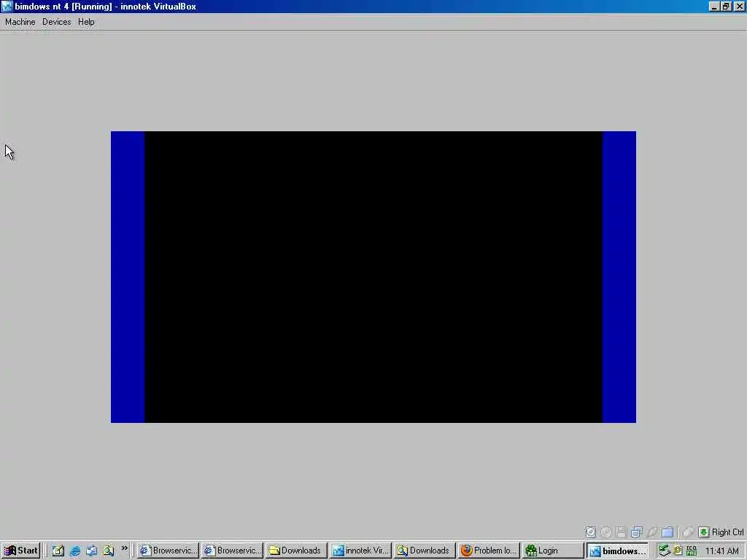The image size is (747, 560).
Task: Click the Right Ctrl host key label
Action: pyautogui.click(x=727, y=532)
